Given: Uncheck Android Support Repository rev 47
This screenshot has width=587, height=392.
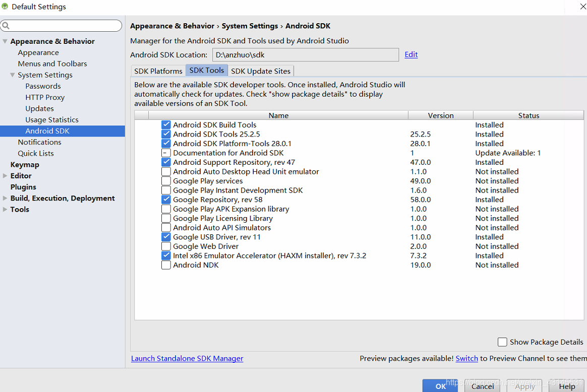Looking at the screenshot, I should pos(166,162).
